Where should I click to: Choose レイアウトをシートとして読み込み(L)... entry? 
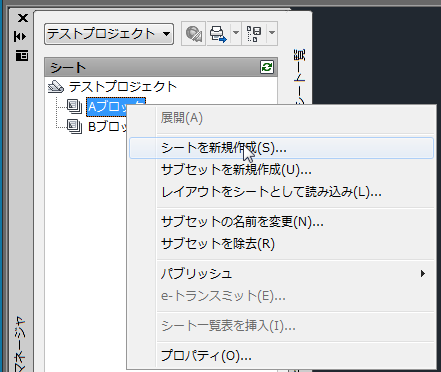point(281,192)
